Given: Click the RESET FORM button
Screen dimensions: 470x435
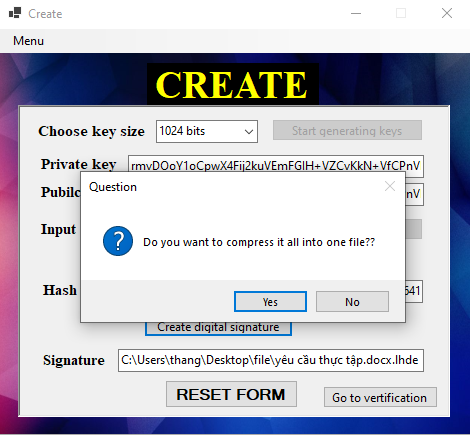Looking at the screenshot, I should point(231,394).
